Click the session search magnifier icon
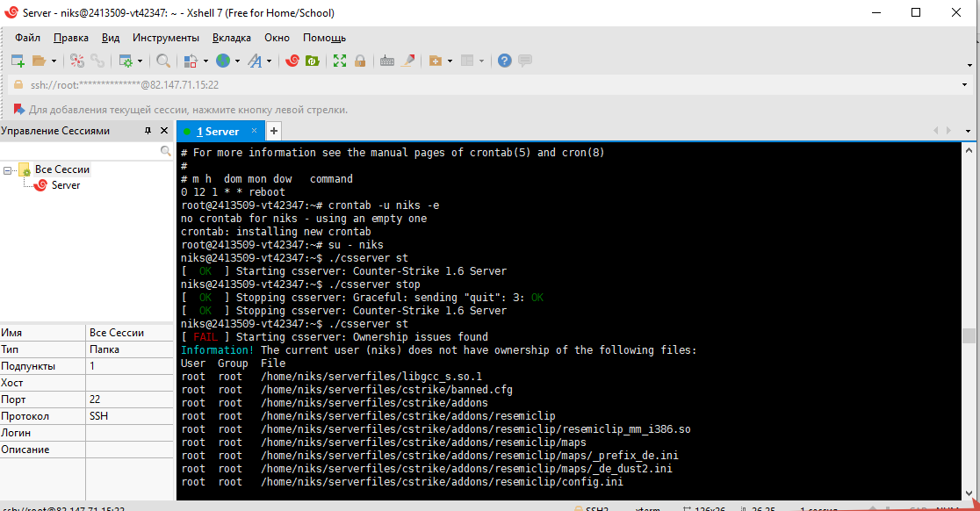 [x=166, y=150]
